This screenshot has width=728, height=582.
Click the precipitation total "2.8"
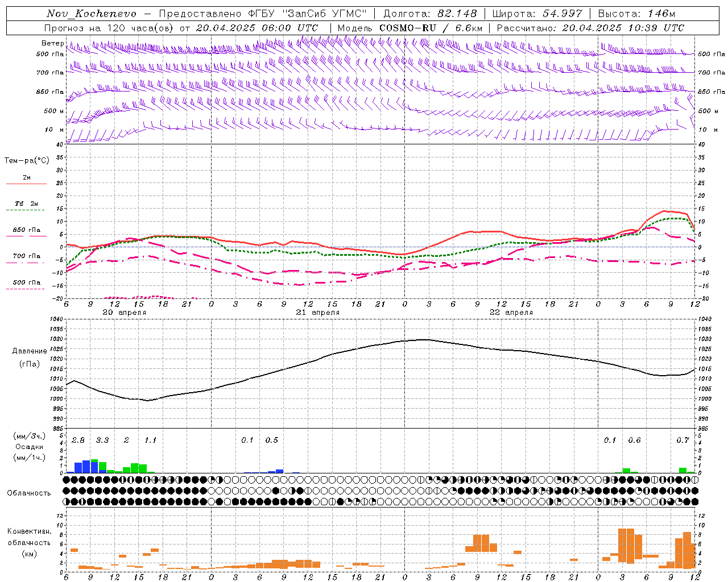click(78, 440)
